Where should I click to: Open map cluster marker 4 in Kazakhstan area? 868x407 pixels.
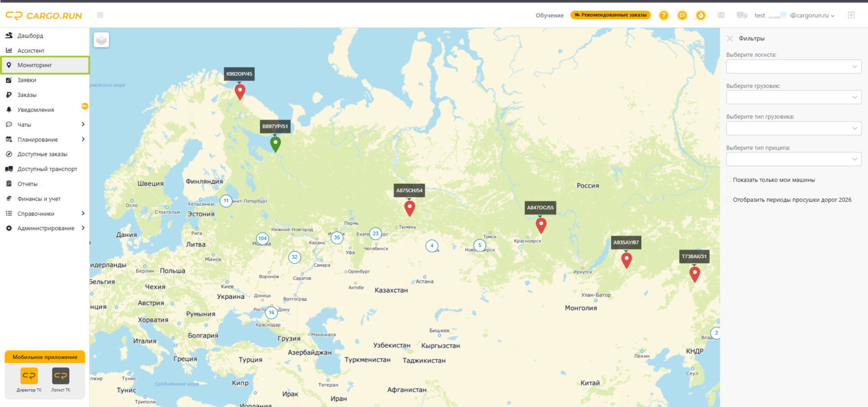[x=432, y=246]
